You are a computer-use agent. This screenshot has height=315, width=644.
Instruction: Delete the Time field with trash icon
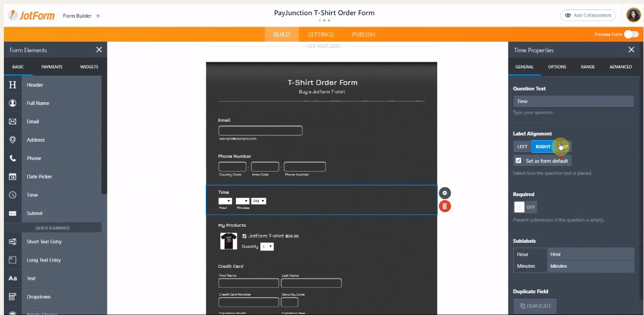coord(445,206)
